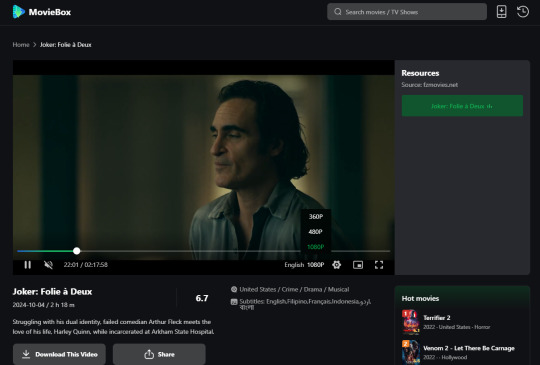Select 480P video quality

[316, 232]
